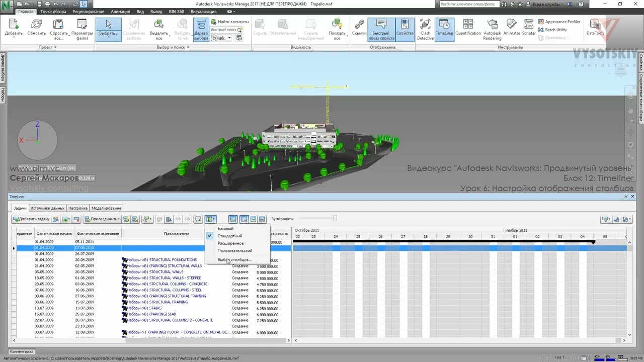Select the Базовый column set option

tap(225, 229)
